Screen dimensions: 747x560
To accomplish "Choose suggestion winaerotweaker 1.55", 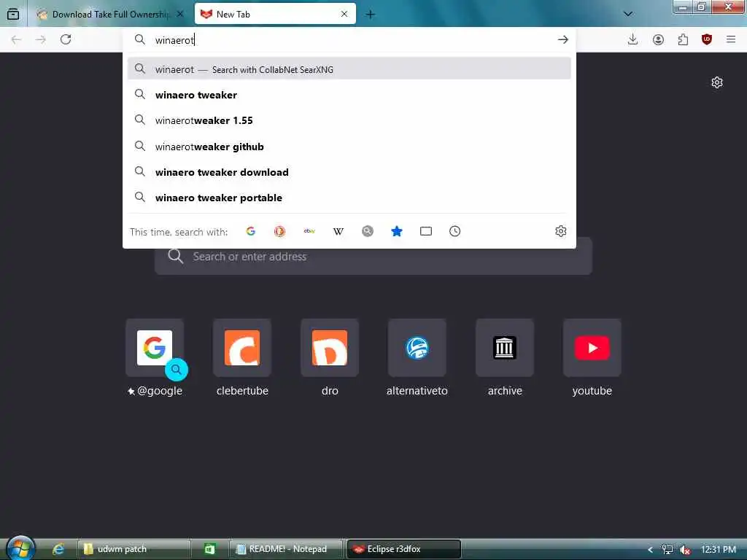I will [x=349, y=120].
